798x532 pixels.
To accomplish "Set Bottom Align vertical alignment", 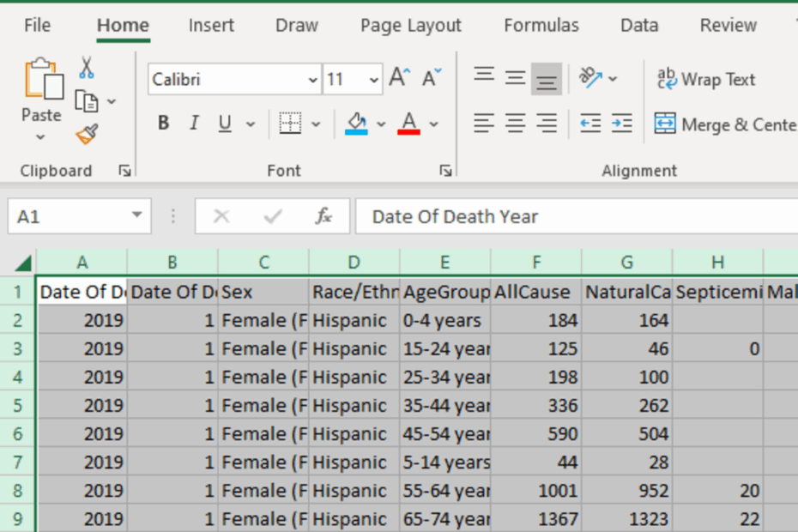I will 547,79.
